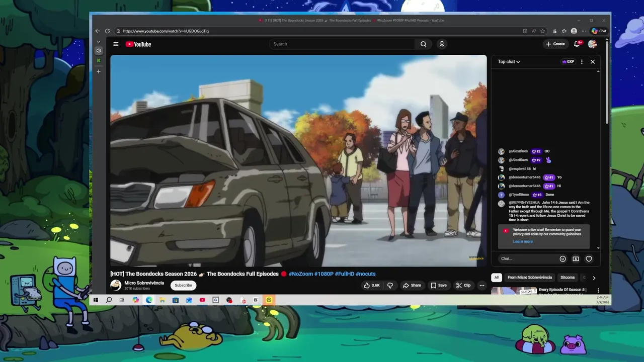Go back using the browser back arrow

coord(98,31)
